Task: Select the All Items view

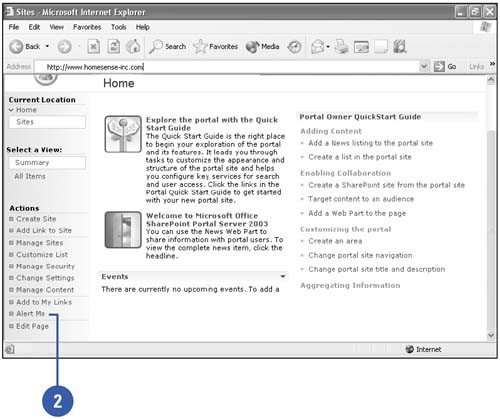Action: coord(30,176)
